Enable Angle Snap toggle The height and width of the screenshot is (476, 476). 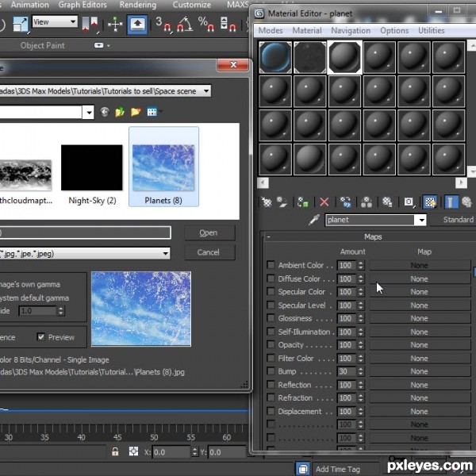pyautogui.click(x=185, y=24)
